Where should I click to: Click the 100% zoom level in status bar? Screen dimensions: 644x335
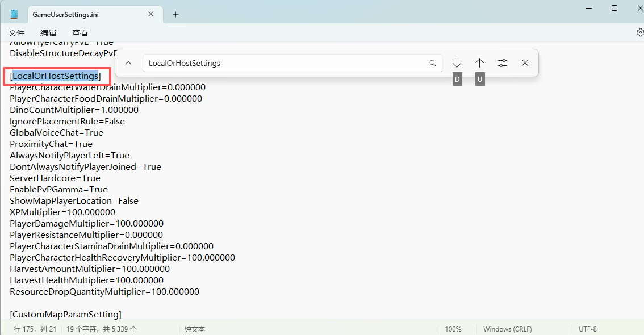click(453, 329)
